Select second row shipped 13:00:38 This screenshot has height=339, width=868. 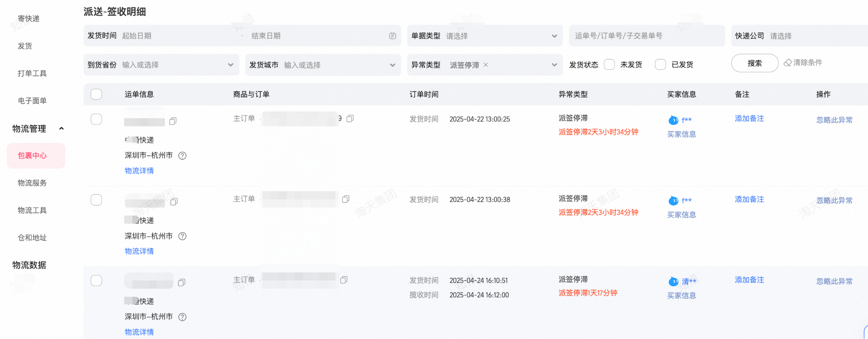pyautogui.click(x=96, y=200)
